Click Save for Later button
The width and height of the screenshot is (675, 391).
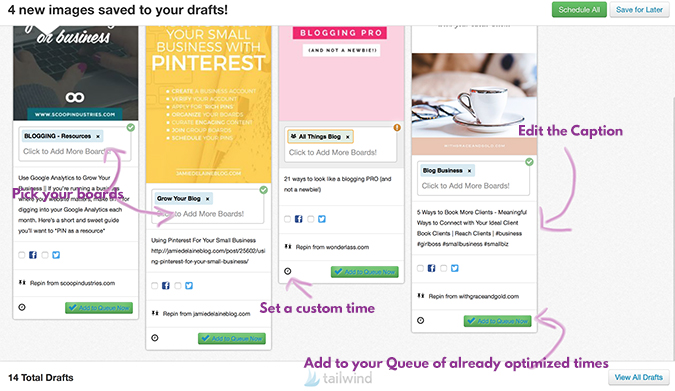click(x=639, y=9)
